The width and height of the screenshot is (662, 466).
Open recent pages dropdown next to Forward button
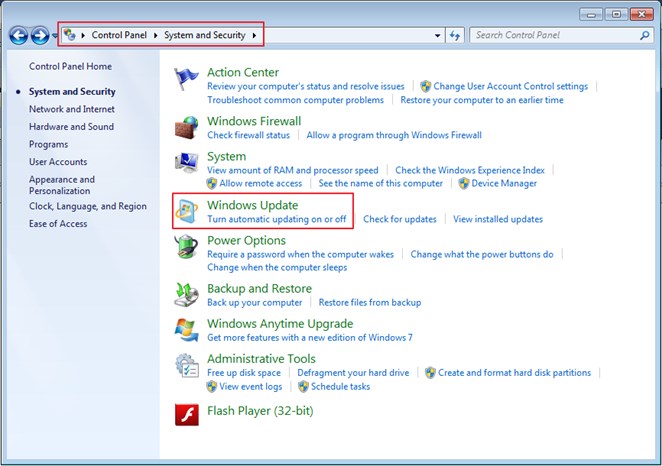pyautogui.click(x=54, y=36)
